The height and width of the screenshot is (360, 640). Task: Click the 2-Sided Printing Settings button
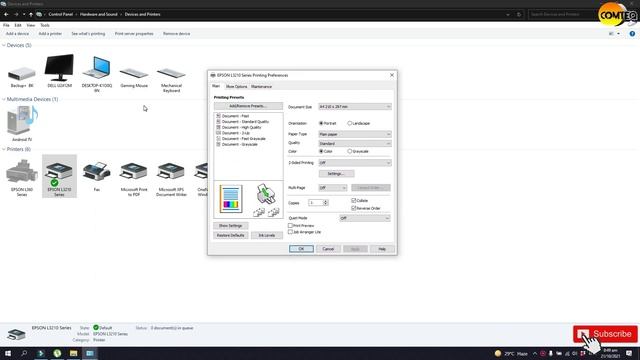pyautogui.click(x=336, y=174)
